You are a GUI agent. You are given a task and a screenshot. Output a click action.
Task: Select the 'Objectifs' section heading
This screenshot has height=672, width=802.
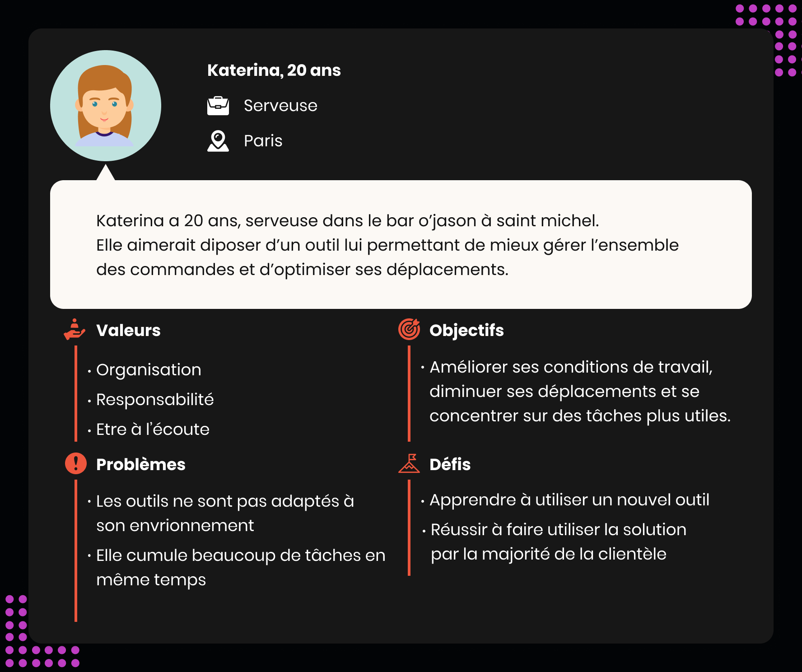coord(466,330)
